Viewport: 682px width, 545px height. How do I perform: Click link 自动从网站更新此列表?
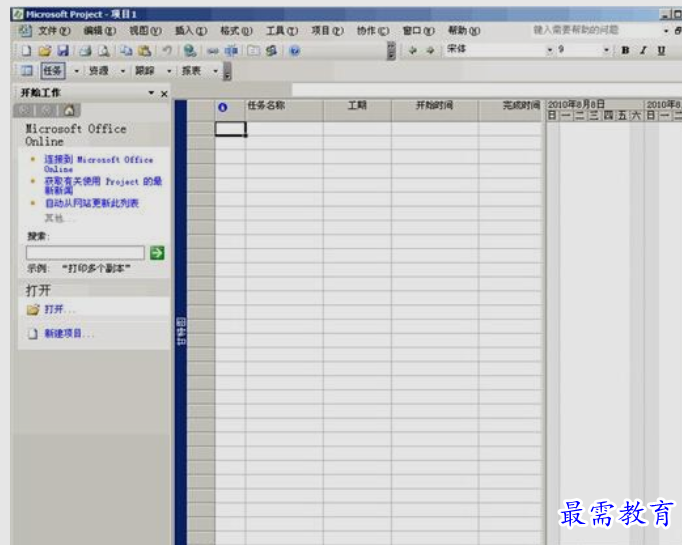coord(92,203)
